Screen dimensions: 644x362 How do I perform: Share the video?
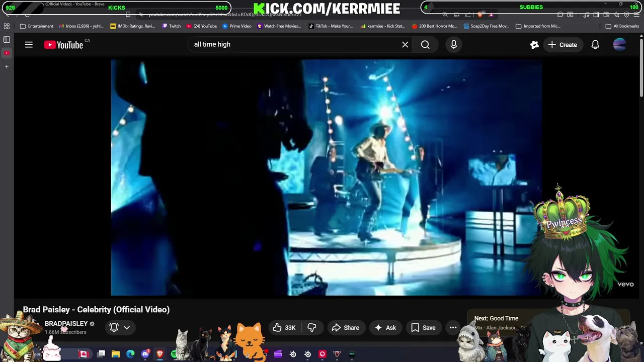coord(346,328)
